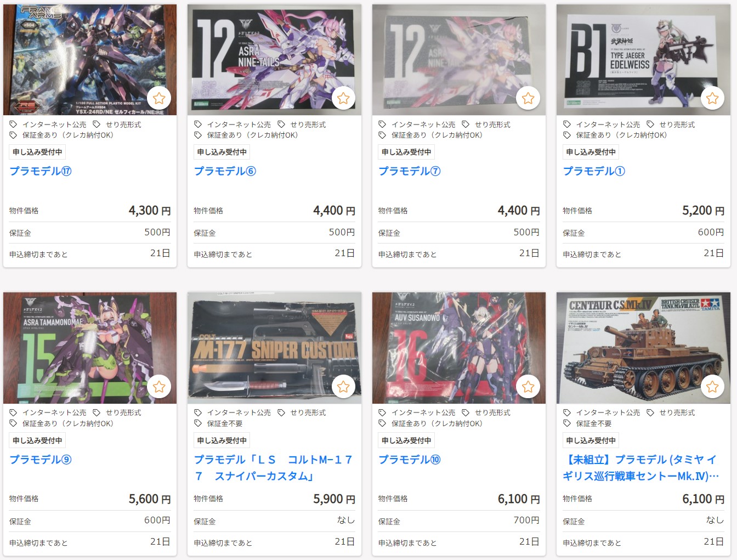Click star icon on AUV Susanowo card
Viewport: 737px width, 560px height.
tap(528, 387)
